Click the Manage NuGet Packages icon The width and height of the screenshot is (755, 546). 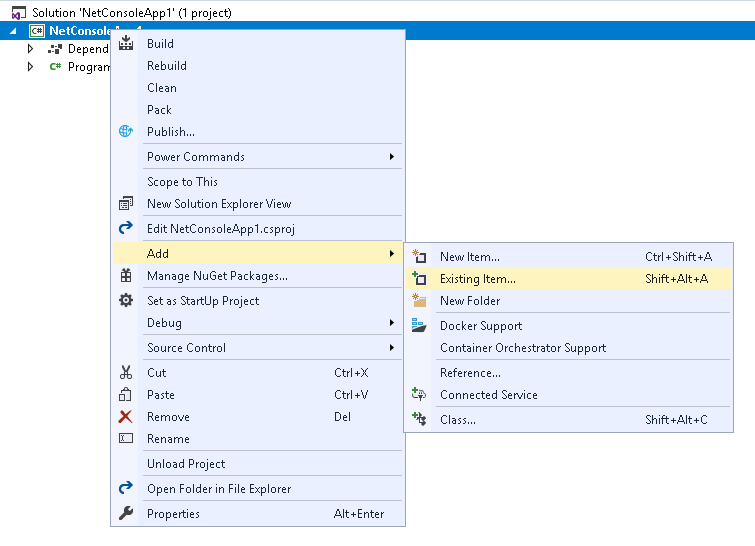(126, 276)
